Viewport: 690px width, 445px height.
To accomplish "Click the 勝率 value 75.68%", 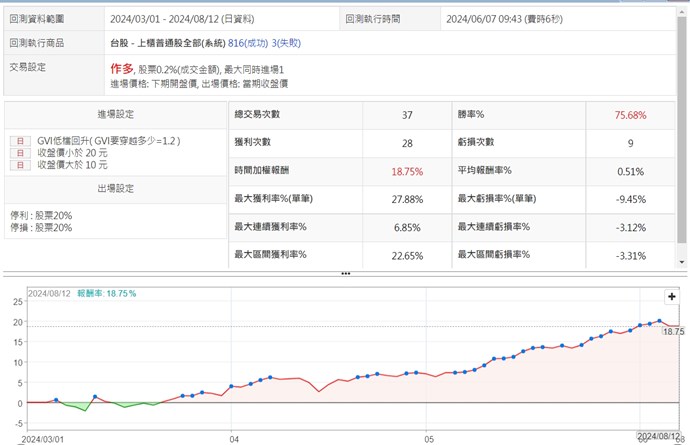I will (x=630, y=115).
